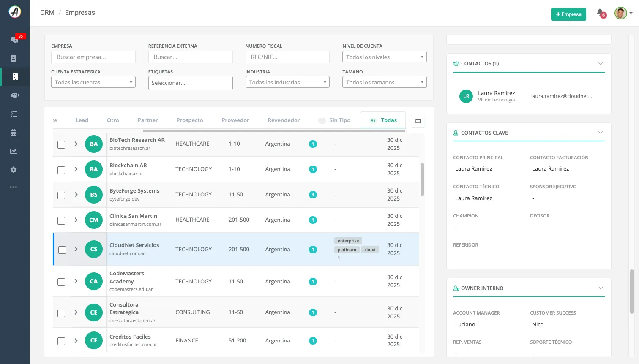The height and width of the screenshot is (364, 639).
Task: Check the BioTech Research AR row checkbox
Action: click(x=61, y=144)
